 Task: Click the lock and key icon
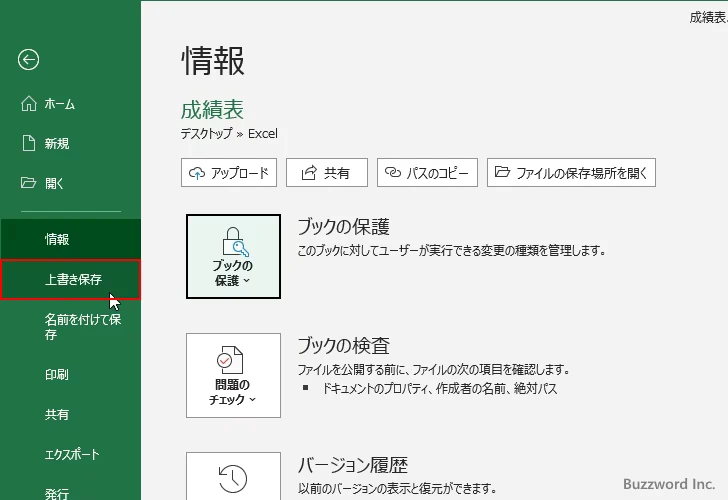pyautogui.click(x=235, y=242)
